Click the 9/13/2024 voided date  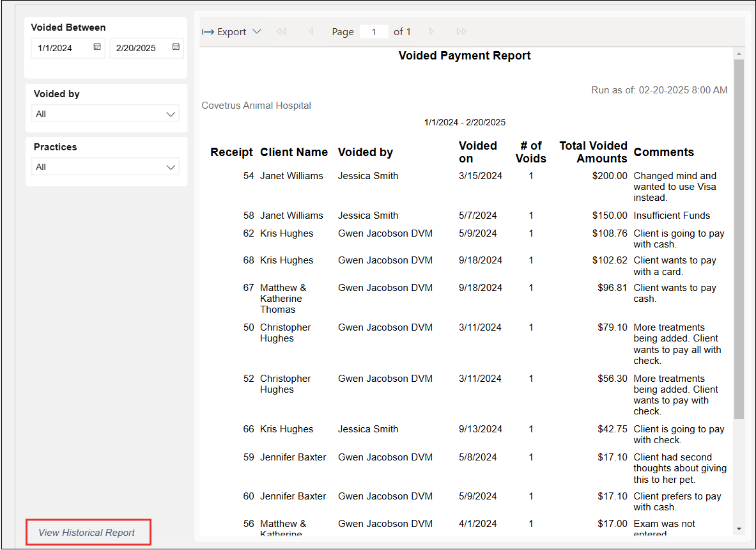pyautogui.click(x=480, y=429)
